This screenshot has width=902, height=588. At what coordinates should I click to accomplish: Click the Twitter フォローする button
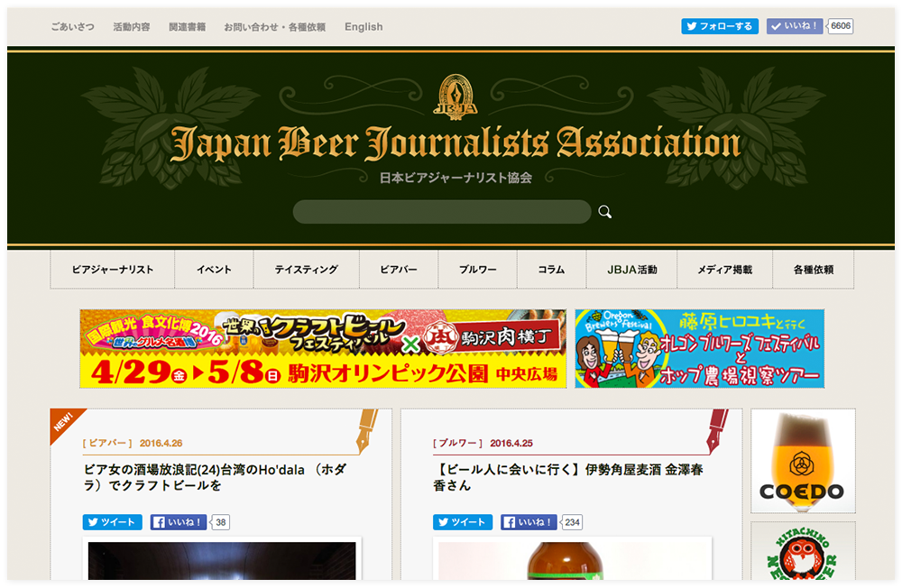coord(720,26)
